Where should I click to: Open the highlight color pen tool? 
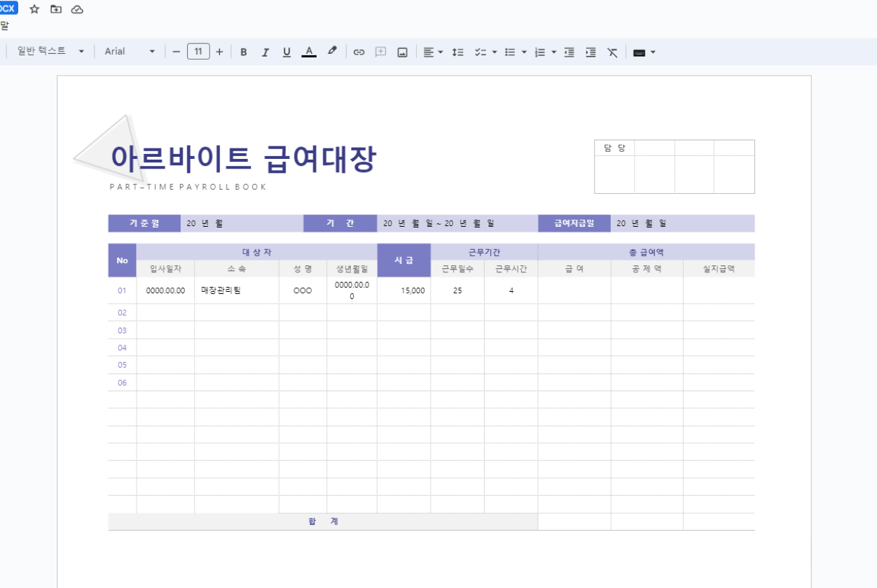pos(332,51)
